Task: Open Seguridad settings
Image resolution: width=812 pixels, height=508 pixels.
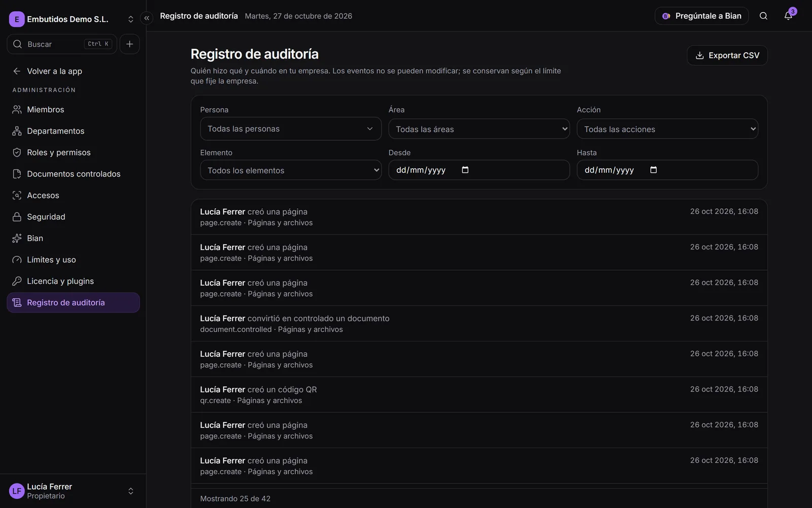Action: point(73,217)
